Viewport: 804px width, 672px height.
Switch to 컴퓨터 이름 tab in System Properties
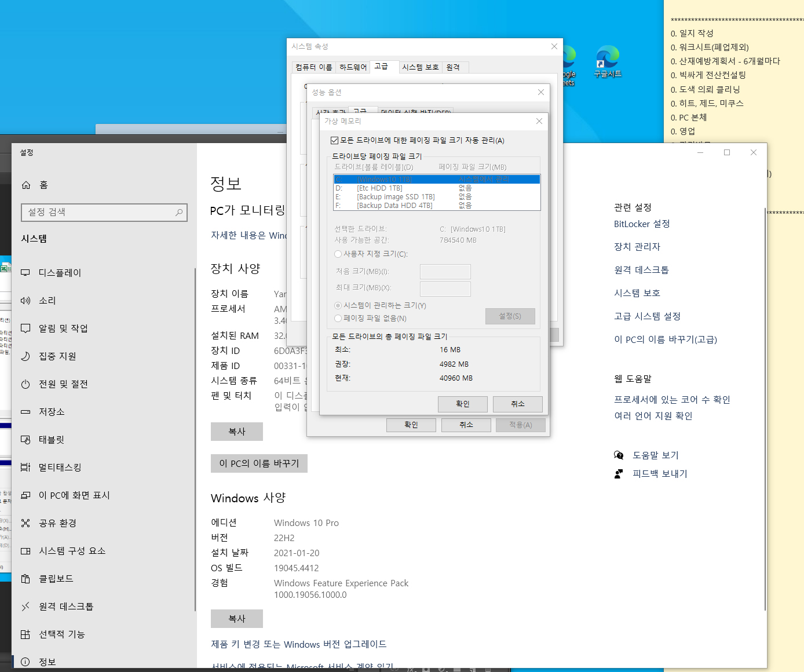[x=314, y=67]
